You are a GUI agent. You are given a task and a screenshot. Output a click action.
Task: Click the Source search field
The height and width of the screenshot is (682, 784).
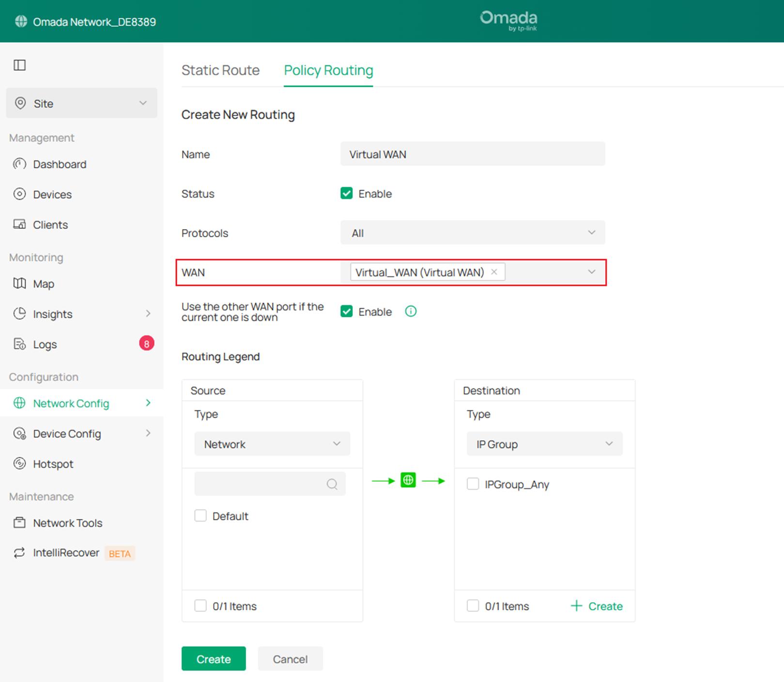click(269, 483)
